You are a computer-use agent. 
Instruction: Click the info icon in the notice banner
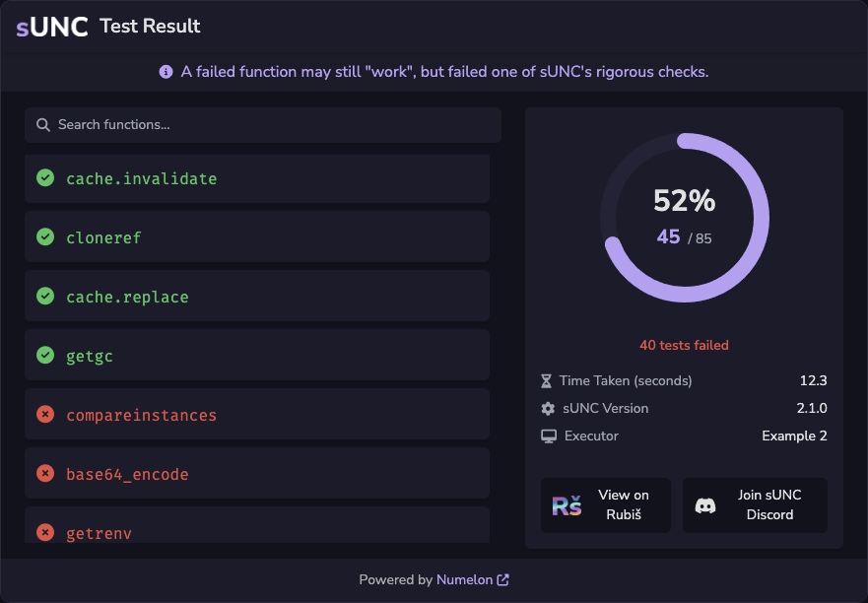pos(166,71)
